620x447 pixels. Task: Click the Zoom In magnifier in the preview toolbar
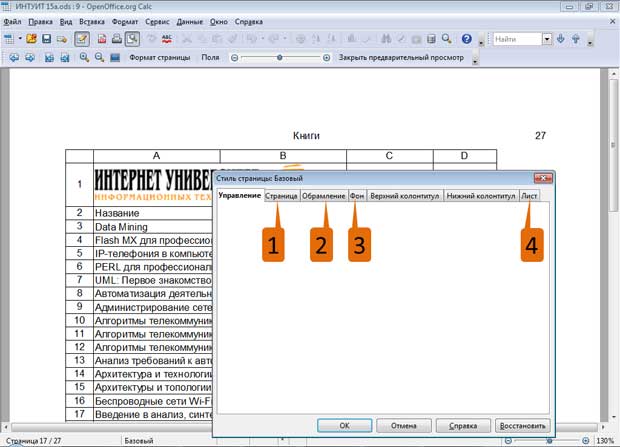coord(84,58)
